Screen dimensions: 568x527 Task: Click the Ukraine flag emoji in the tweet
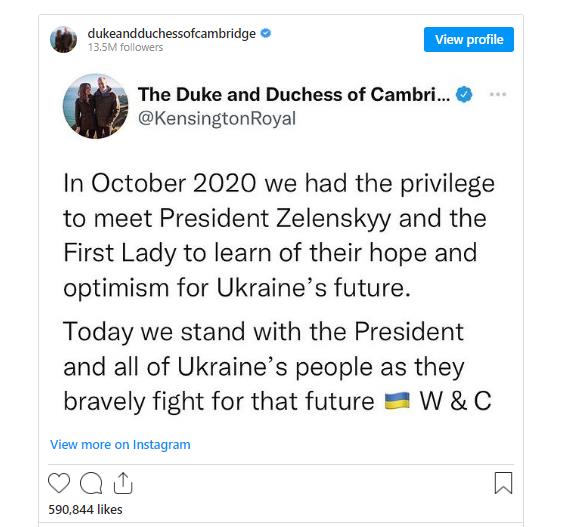pos(397,401)
